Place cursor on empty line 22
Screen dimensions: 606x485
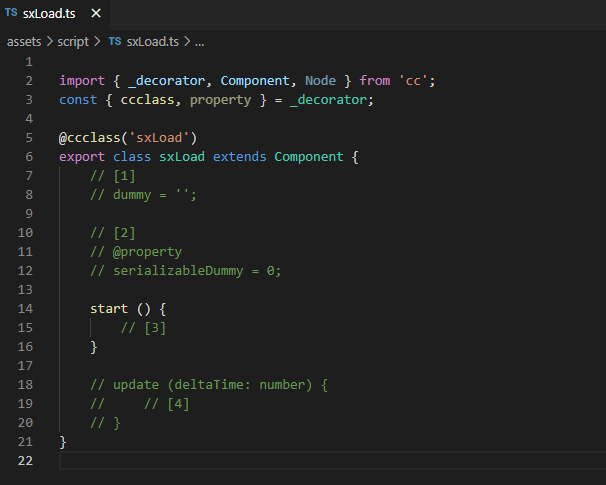pyautogui.click(x=332, y=461)
